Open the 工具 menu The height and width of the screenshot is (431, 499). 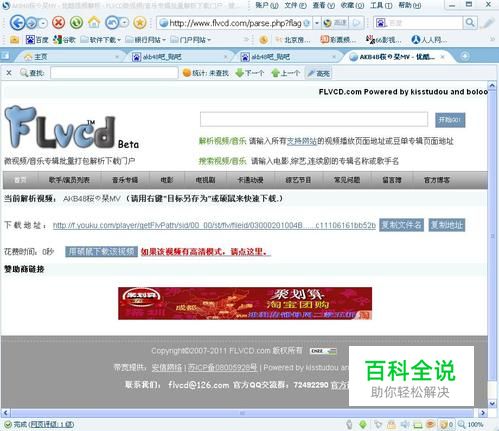click(381, 5)
